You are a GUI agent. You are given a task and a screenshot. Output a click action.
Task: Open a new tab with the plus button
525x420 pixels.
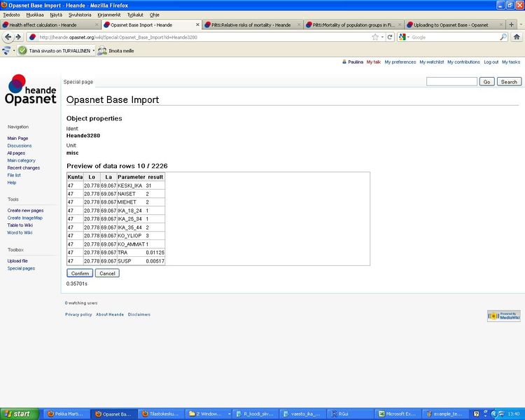511,24
